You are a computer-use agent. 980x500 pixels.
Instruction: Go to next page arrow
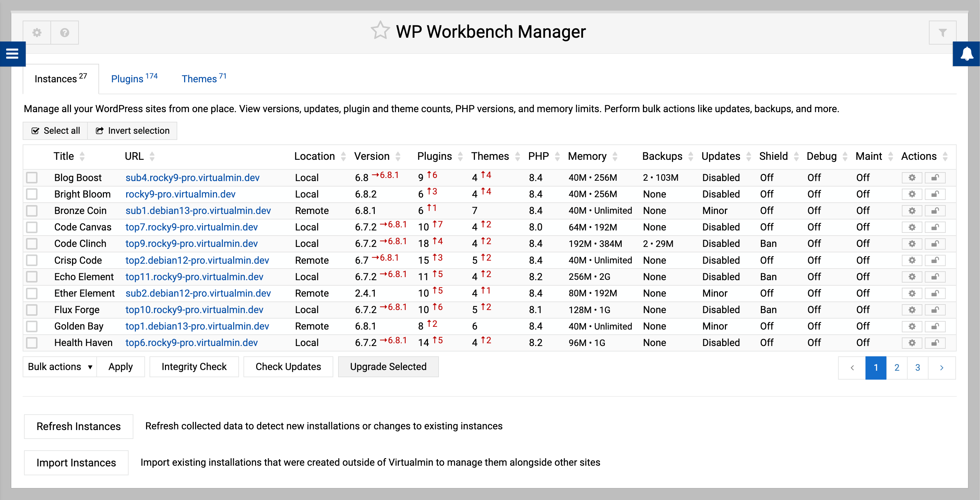(x=942, y=368)
